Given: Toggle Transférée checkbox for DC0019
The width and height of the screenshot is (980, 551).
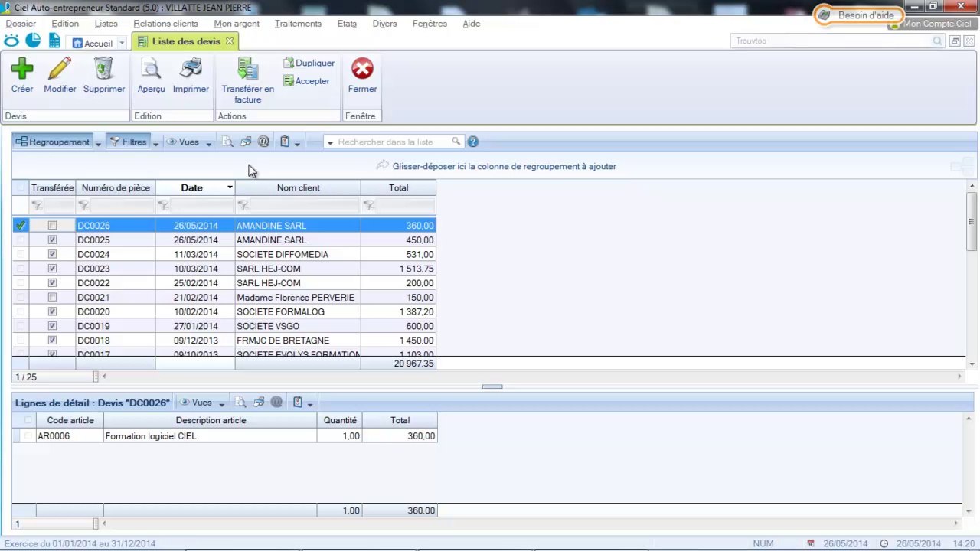Looking at the screenshot, I should (52, 326).
